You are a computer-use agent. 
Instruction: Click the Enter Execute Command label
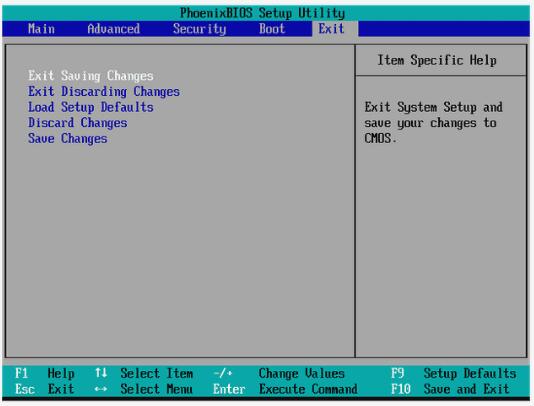click(285, 389)
